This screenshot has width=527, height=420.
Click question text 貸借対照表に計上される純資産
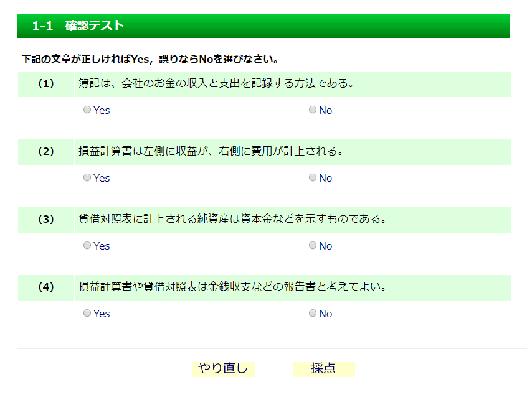pos(154,219)
